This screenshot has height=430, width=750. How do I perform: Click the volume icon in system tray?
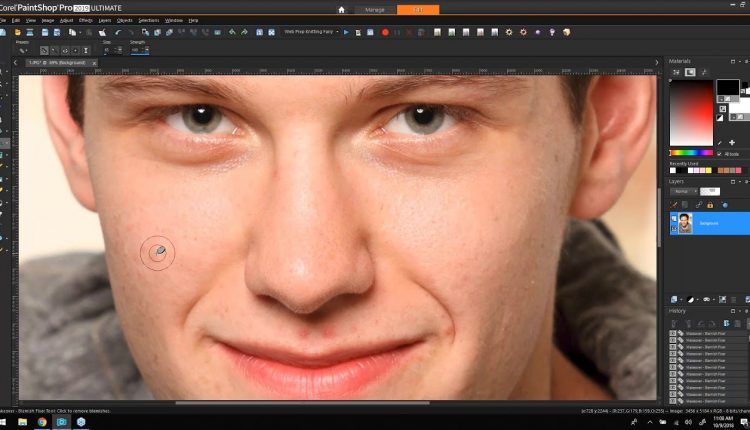(x=688, y=422)
